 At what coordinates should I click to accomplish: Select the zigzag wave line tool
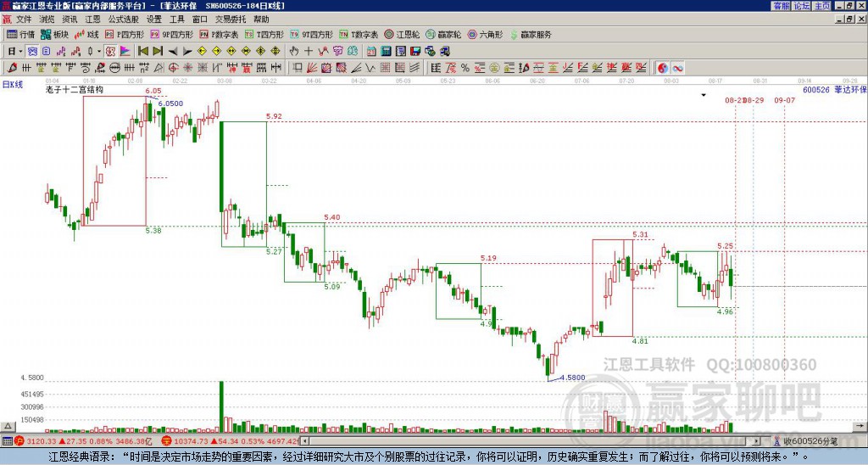370,68
